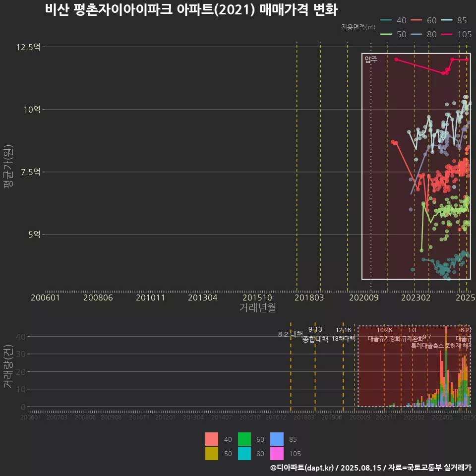476x476 pixels.
Task: Click the 201612 label on volume chart
Action: (x=276, y=417)
